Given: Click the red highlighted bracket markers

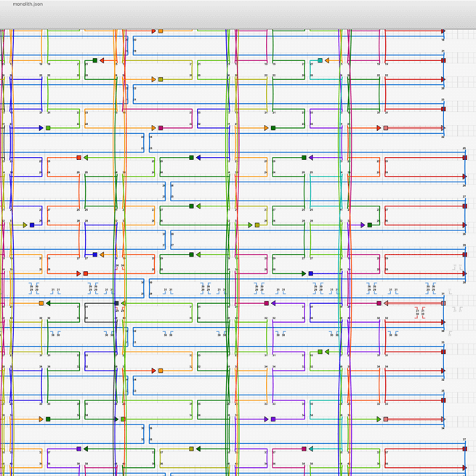Looking at the screenshot, I should 419,312.
